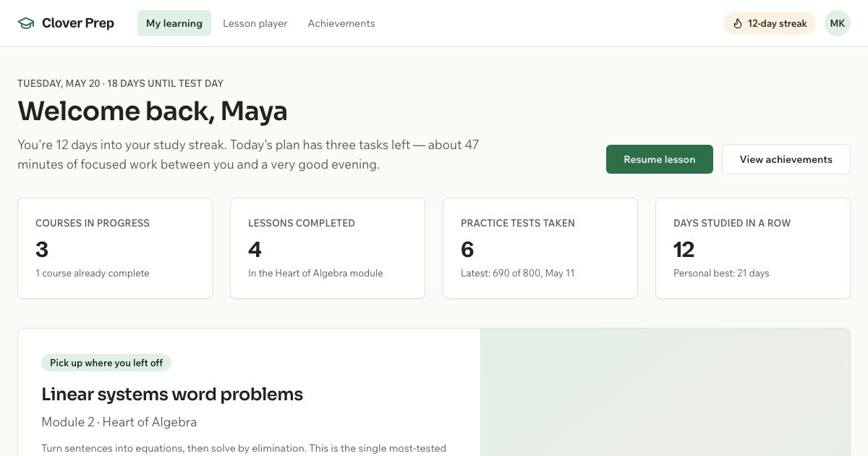
Task: Click 'Latest: 690 of 800, May 11' text
Action: tap(518, 273)
